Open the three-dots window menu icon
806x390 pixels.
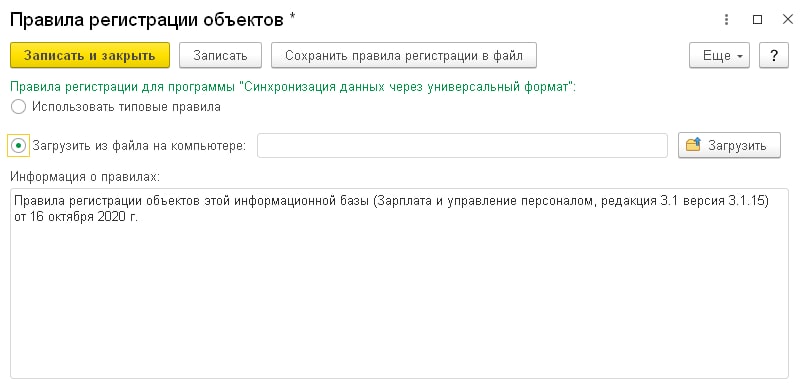pyautogui.click(x=726, y=20)
